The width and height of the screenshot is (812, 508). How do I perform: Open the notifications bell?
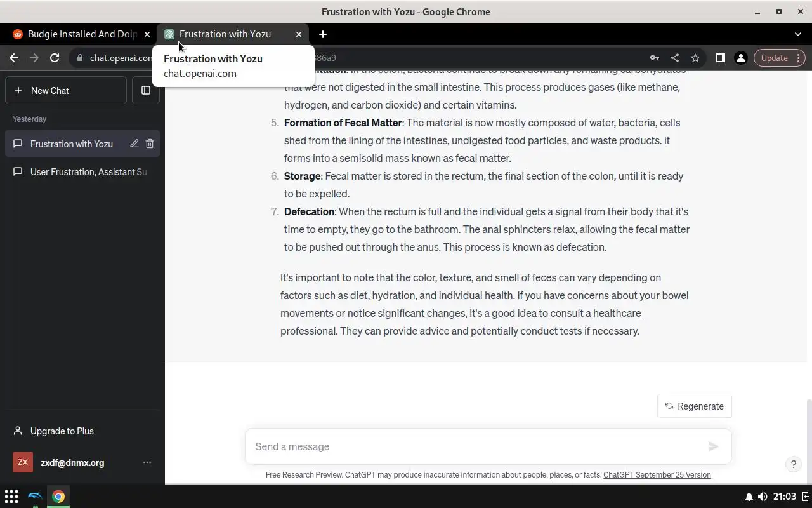point(749,497)
